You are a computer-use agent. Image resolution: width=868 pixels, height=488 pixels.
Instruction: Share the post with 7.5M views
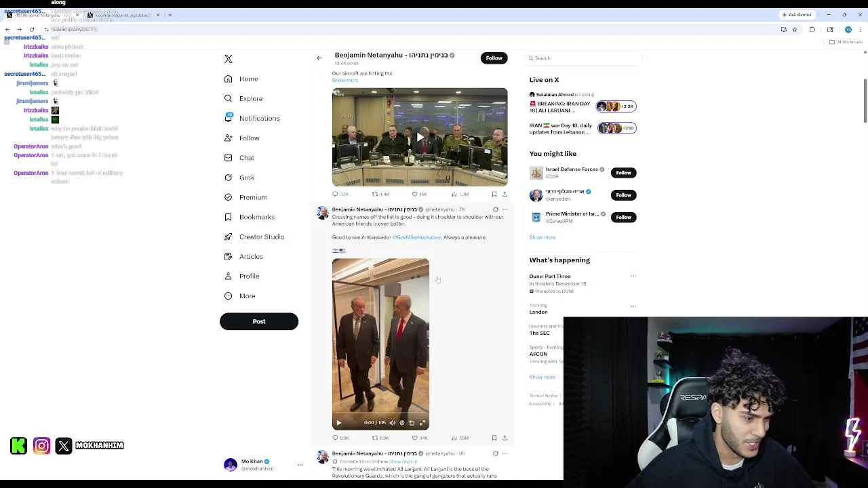(x=505, y=438)
